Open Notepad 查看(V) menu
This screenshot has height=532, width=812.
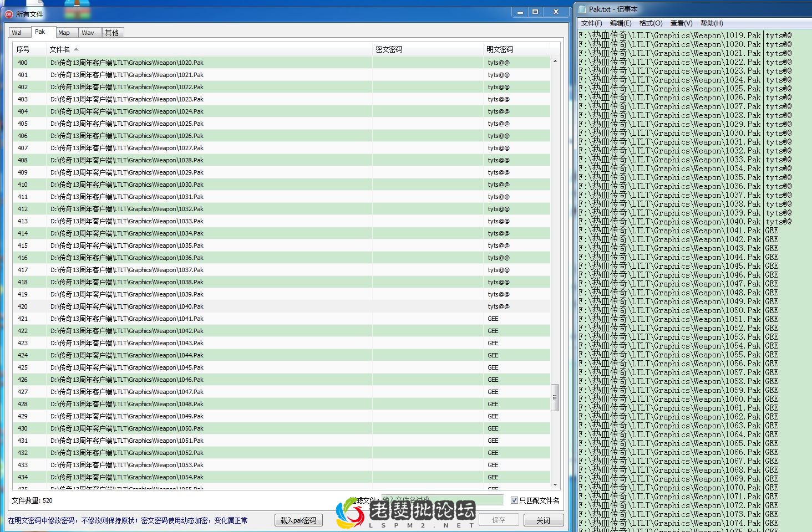[681, 23]
